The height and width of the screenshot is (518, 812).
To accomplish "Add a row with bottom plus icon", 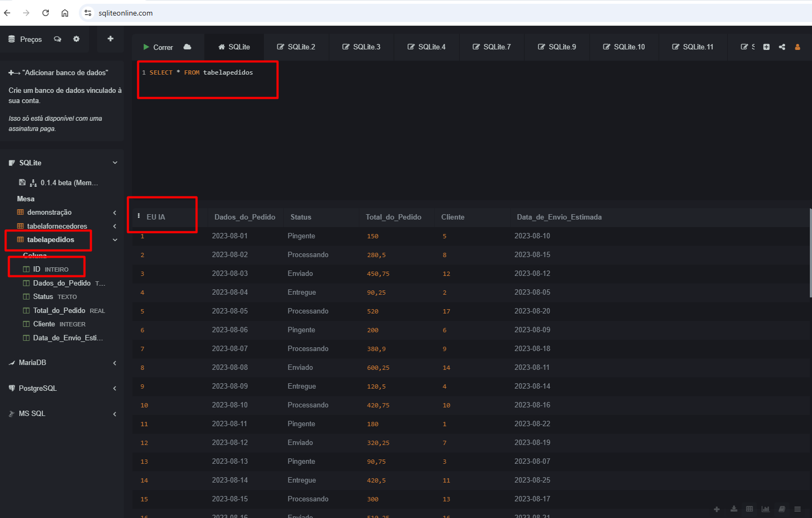I will (x=717, y=509).
